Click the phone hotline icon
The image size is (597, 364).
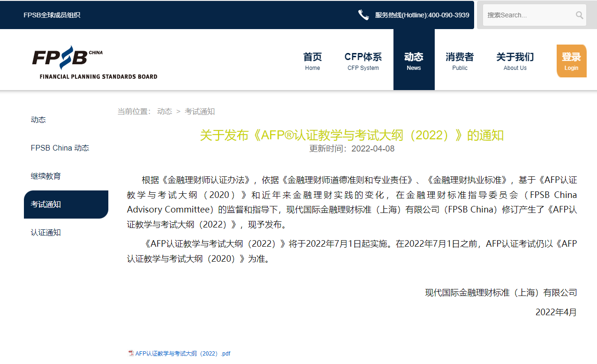tap(363, 15)
